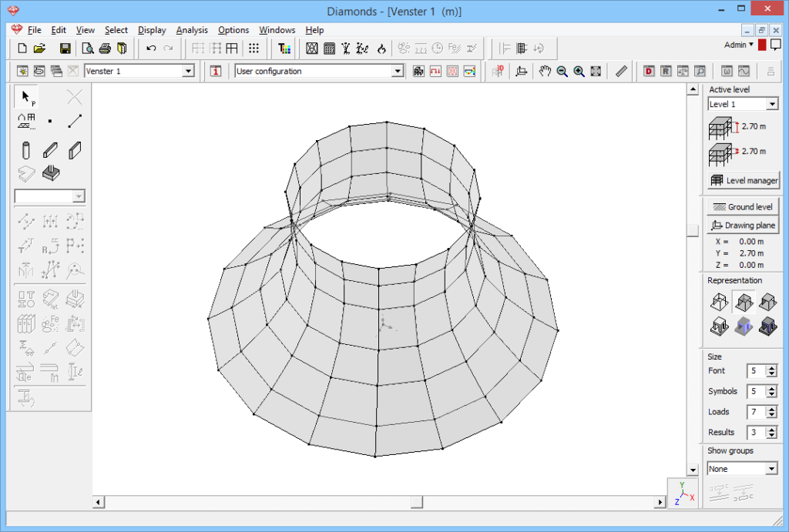
Task: Click the Drawing plane button
Action: click(743, 226)
